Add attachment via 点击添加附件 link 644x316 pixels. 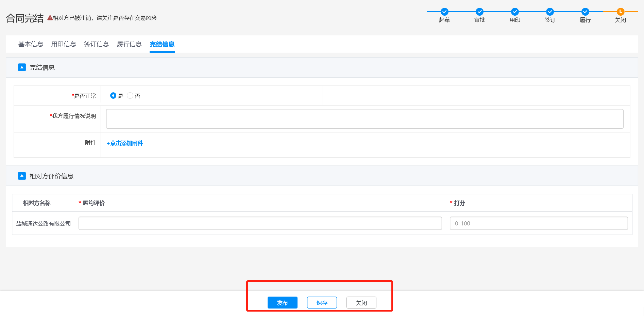(125, 143)
